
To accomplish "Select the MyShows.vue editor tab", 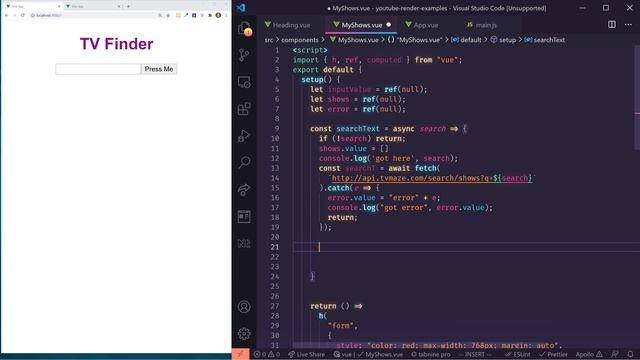I will coord(361,25).
